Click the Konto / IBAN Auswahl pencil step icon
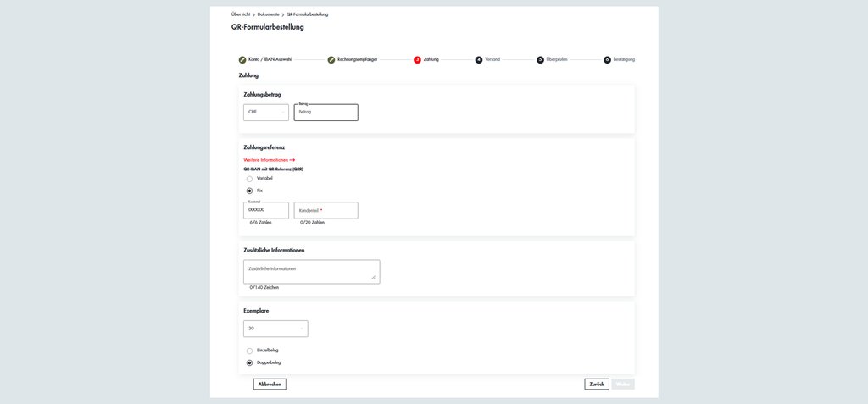The height and width of the screenshot is (404, 868). pyautogui.click(x=242, y=60)
